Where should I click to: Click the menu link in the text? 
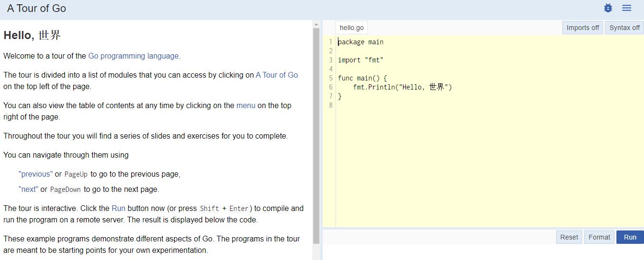(x=246, y=105)
